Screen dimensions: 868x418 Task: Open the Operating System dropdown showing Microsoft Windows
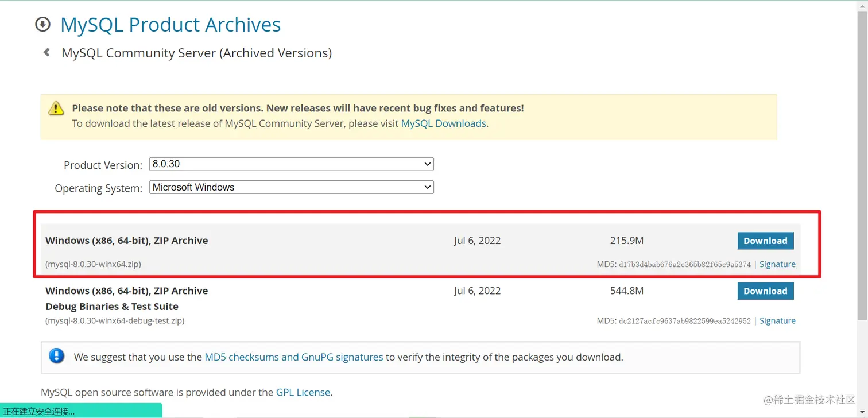292,187
